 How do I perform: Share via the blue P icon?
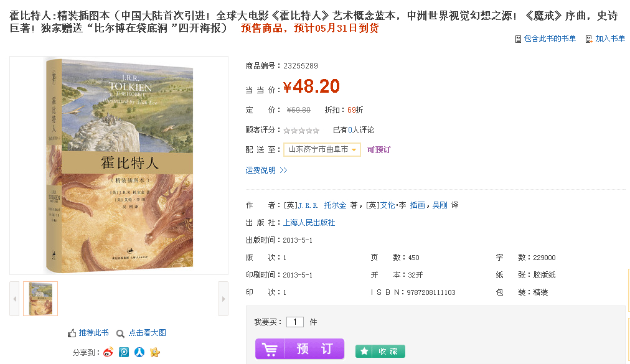[124, 352]
